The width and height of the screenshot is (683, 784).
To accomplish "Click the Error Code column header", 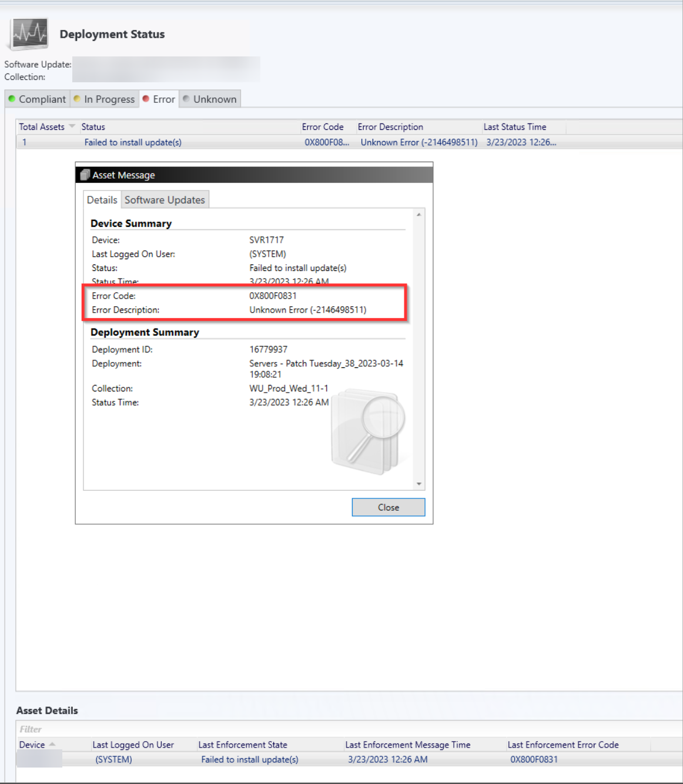I will (x=323, y=127).
